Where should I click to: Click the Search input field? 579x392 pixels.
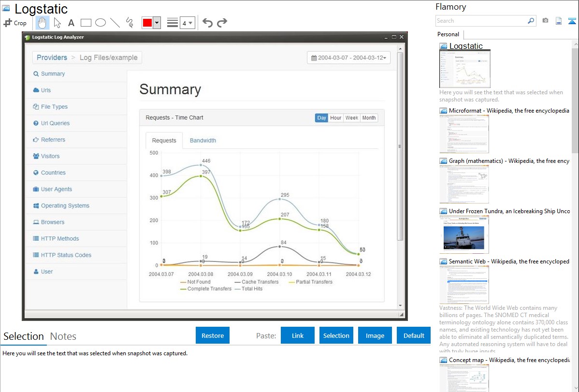481,21
